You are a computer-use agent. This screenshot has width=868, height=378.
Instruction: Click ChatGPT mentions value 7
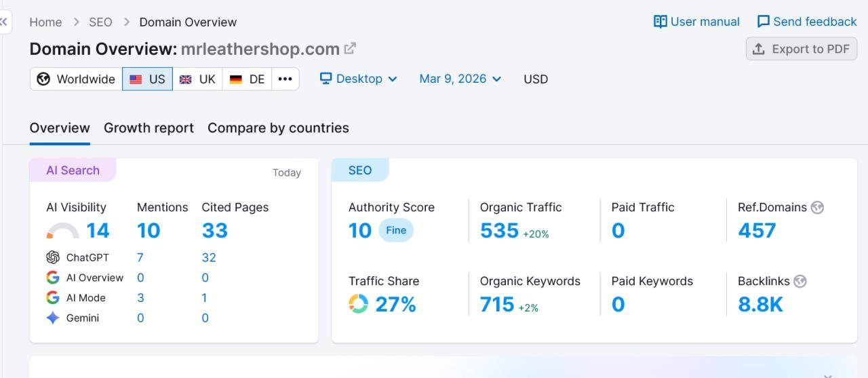coord(140,257)
